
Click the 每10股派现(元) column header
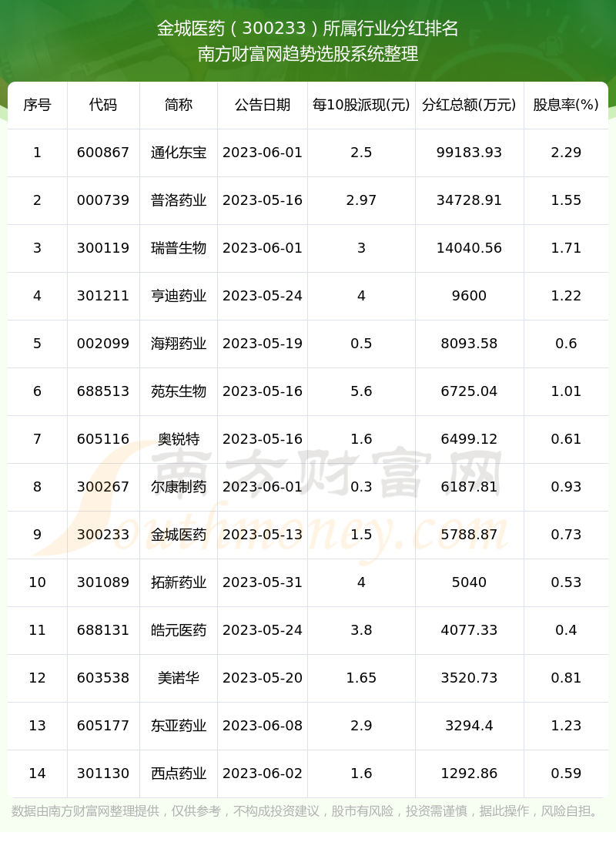click(x=361, y=105)
